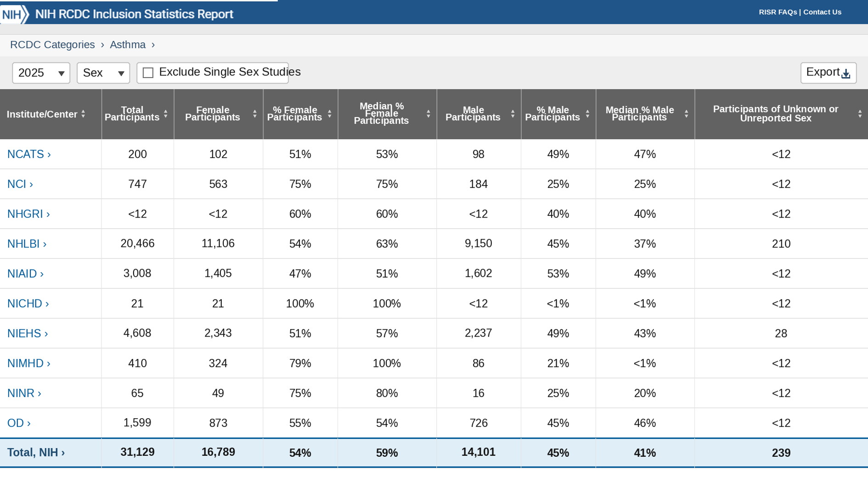Viewport: 868px width, 477px height.
Task: Select NCI female participants value 563
Action: pos(218,184)
